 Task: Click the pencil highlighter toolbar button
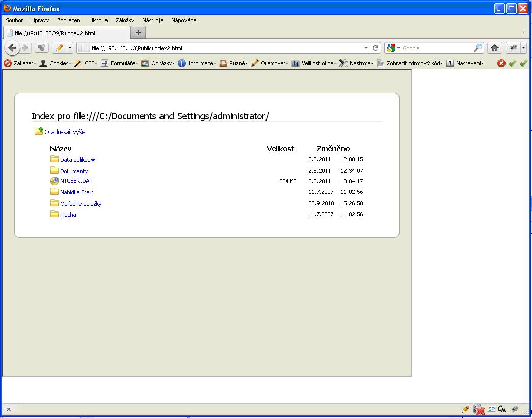click(x=60, y=48)
